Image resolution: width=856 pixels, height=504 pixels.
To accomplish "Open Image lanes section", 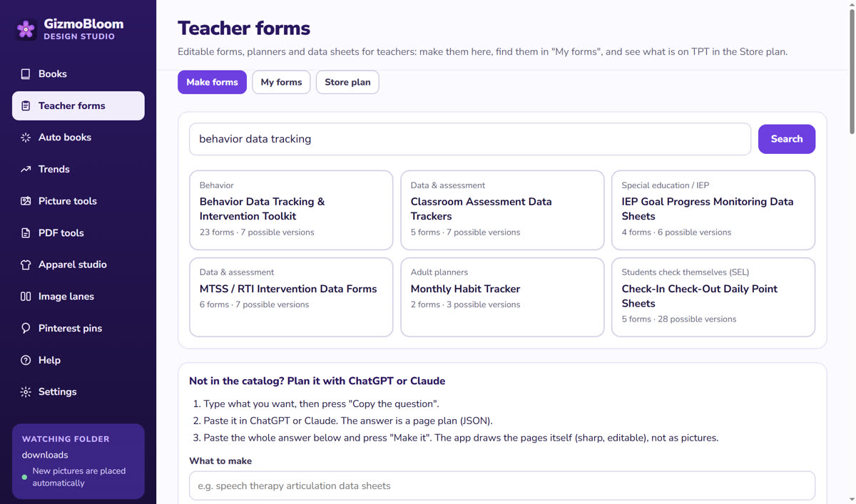I will point(78,297).
